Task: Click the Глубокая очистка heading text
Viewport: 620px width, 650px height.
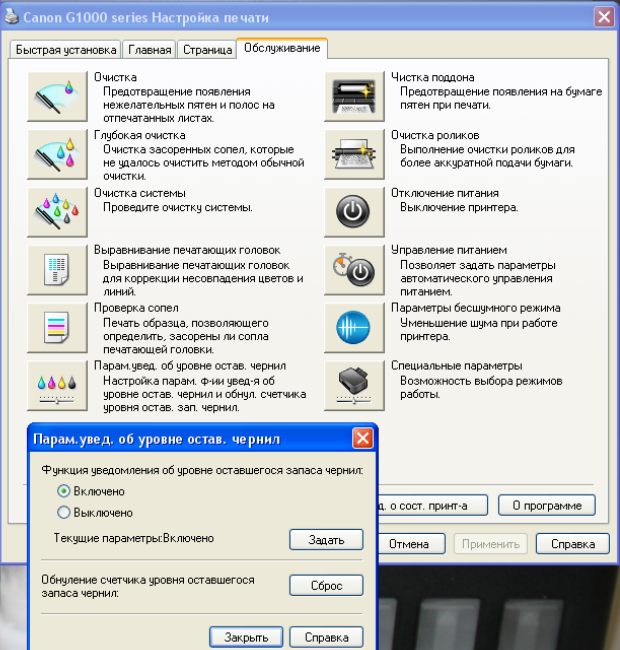Action: coord(140,135)
